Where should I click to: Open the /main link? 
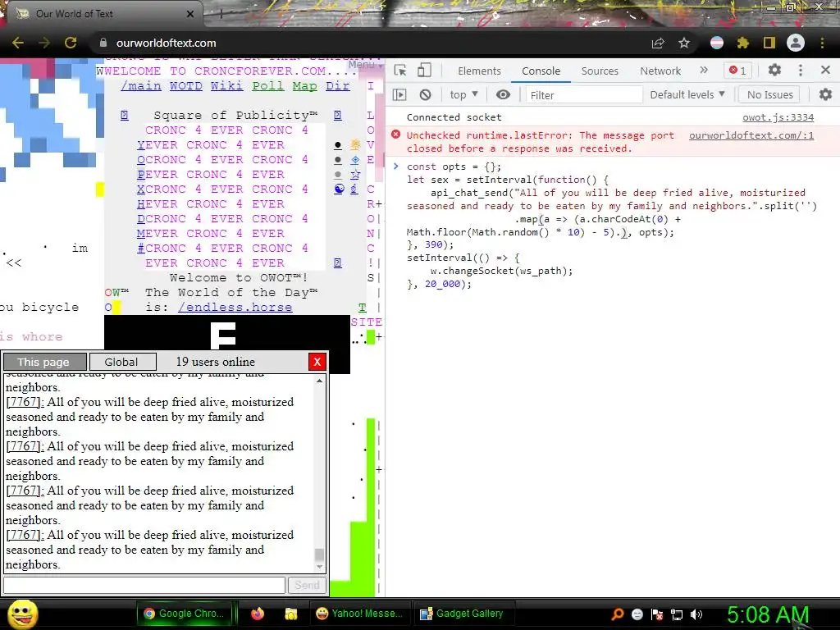pyautogui.click(x=141, y=85)
